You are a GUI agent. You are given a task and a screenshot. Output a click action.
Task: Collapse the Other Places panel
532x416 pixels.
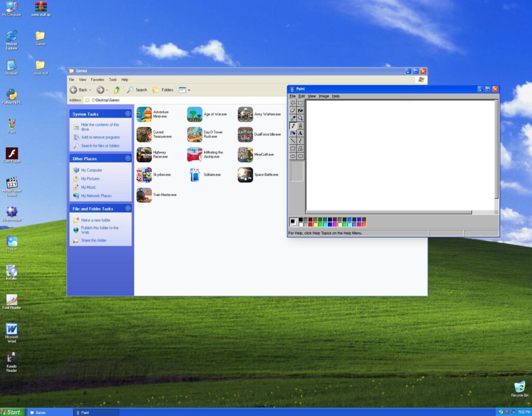point(128,159)
